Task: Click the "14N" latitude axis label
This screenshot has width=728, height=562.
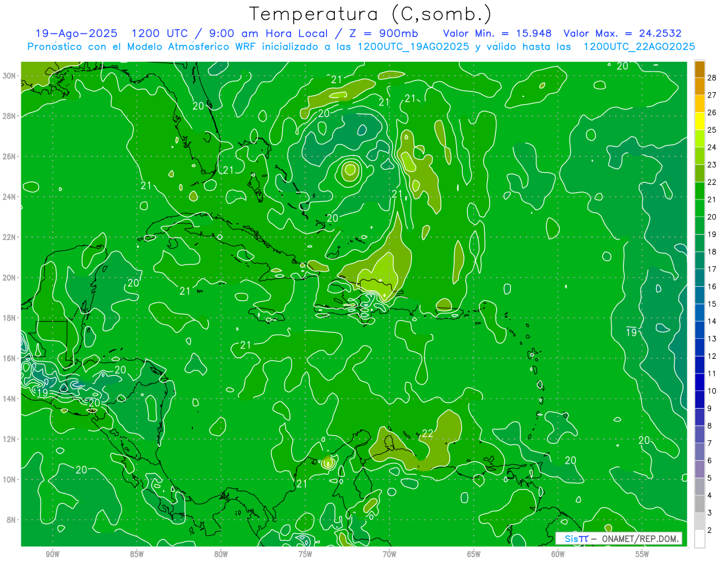Action: tap(10, 399)
